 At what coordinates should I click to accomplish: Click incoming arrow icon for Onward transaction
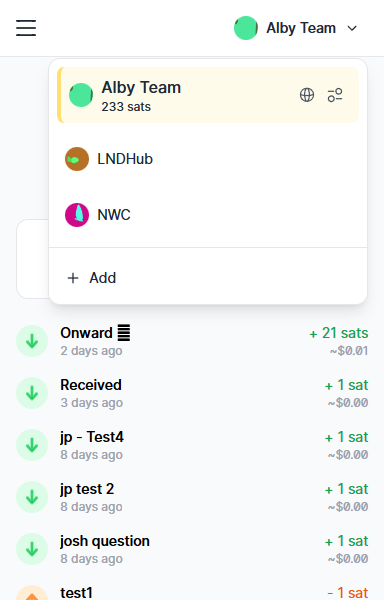coord(32,341)
